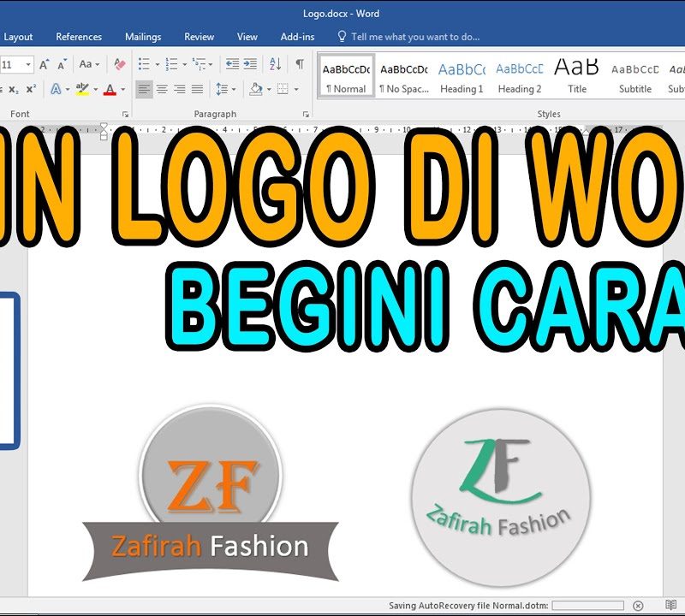Viewport: 685px width, 616px height.
Task: Center the paragraph text
Action: click(162, 90)
